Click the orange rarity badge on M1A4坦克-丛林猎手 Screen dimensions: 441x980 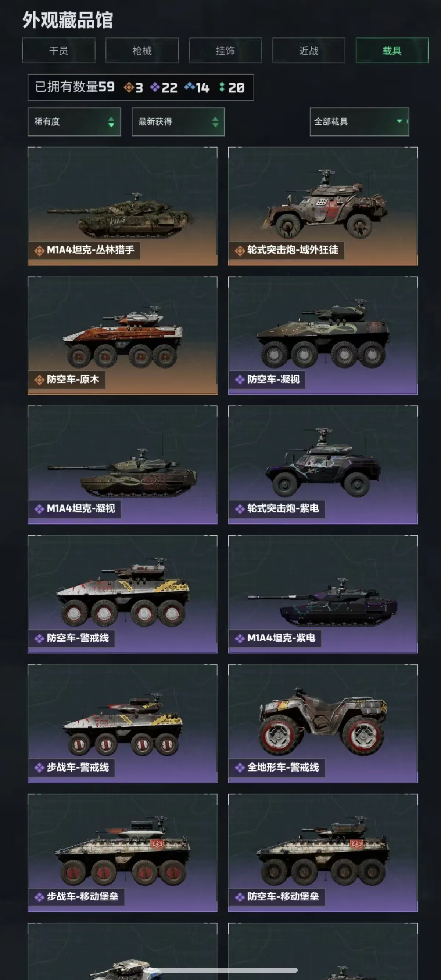(x=39, y=251)
